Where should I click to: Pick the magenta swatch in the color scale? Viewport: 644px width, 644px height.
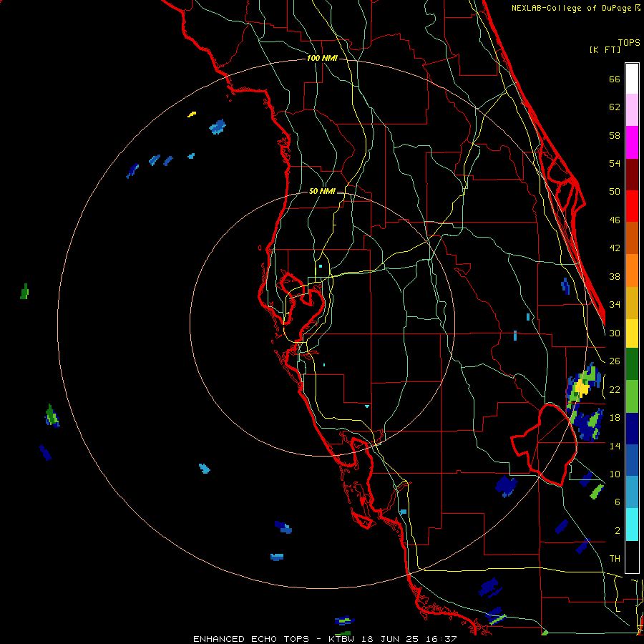[x=632, y=142]
